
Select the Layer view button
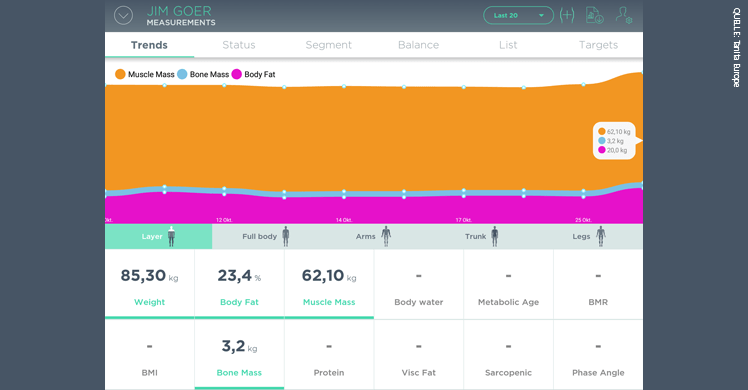coord(158,236)
